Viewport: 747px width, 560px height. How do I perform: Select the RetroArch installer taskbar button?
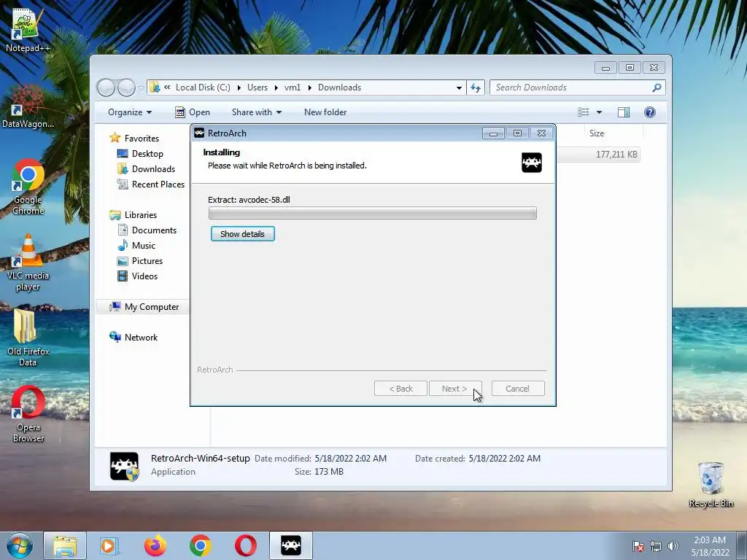click(x=290, y=545)
